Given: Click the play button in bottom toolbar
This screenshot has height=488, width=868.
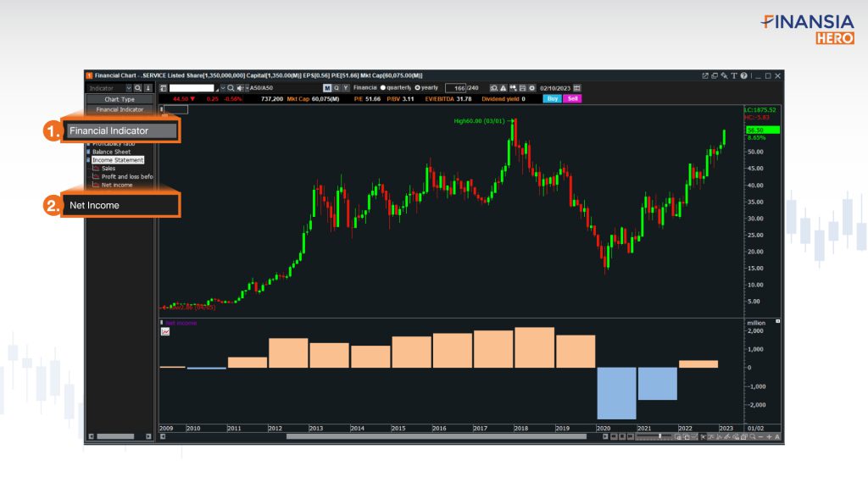Looking at the screenshot, I should (x=605, y=436).
